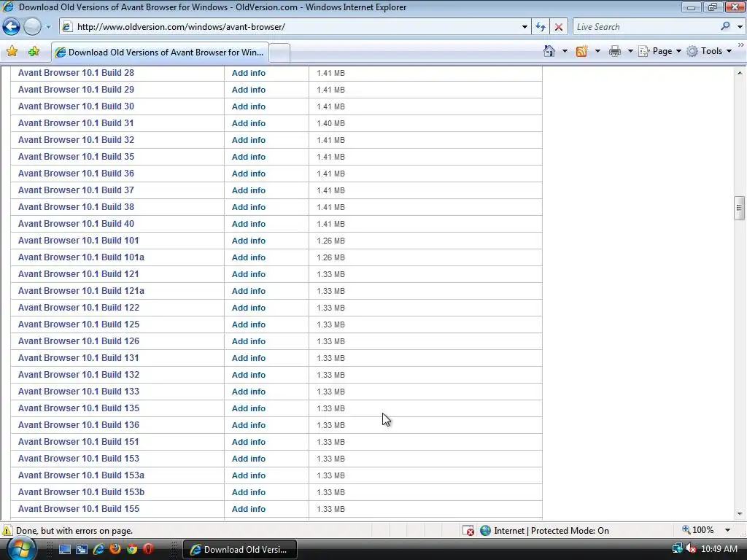Click the Print icon

(x=615, y=51)
